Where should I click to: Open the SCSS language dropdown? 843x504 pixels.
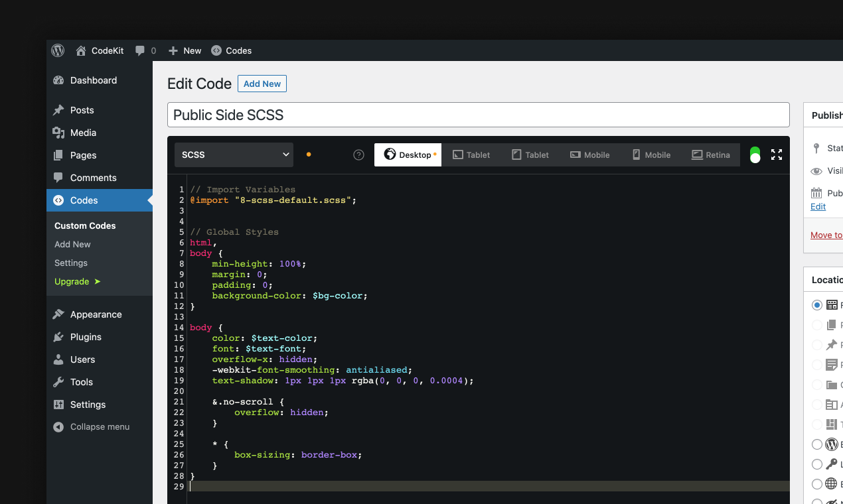(234, 155)
